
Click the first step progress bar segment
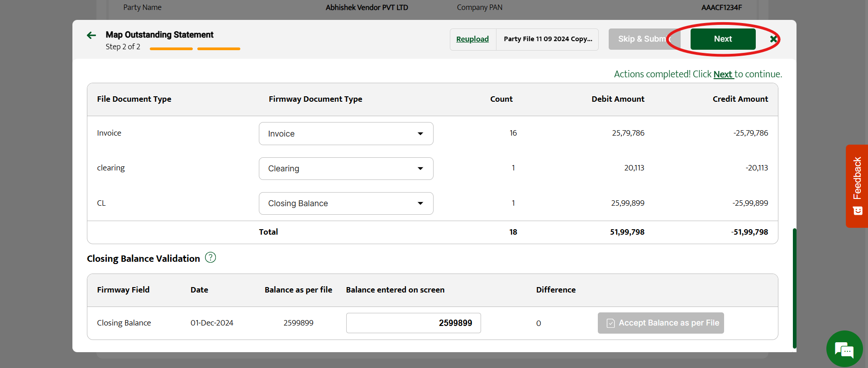[171, 49]
